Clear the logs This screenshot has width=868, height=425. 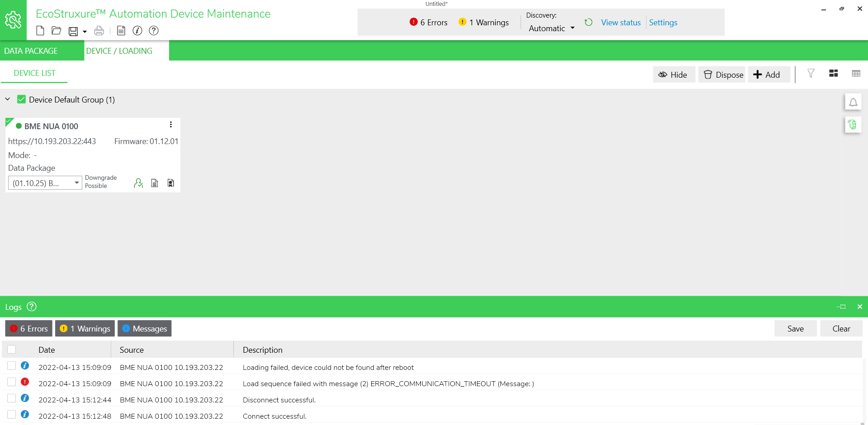click(x=841, y=329)
